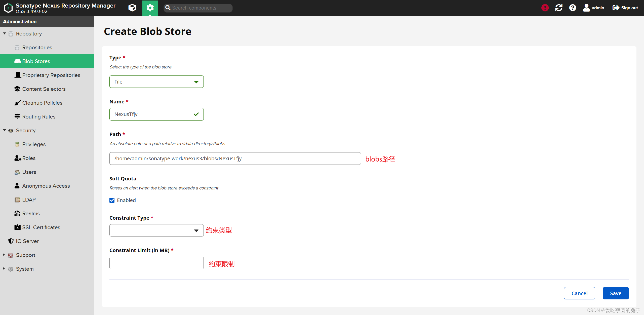Select Repositories in the sidebar
Image resolution: width=644 pixels, height=315 pixels.
tap(37, 48)
